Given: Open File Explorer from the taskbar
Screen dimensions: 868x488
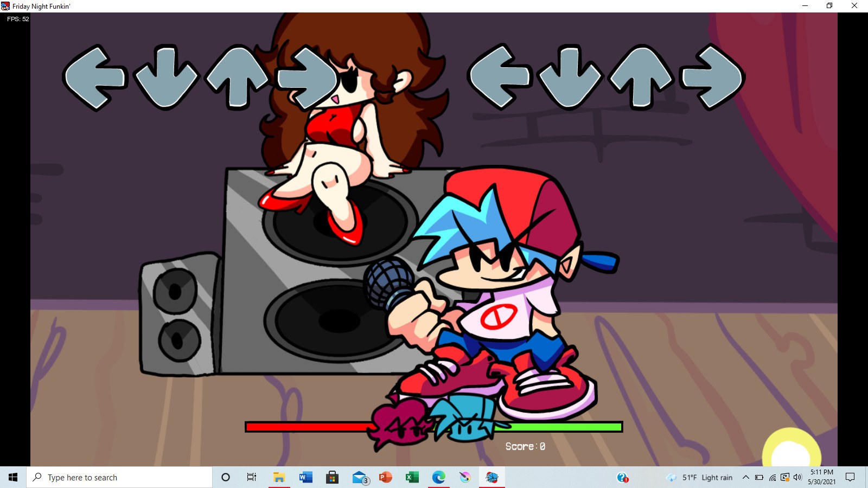Looking at the screenshot, I should click(x=279, y=477).
